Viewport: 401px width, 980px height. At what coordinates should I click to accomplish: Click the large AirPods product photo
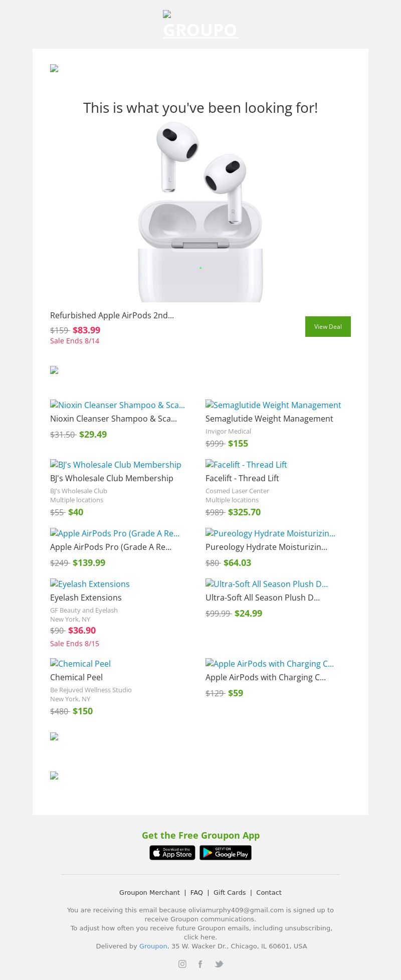(x=200, y=212)
